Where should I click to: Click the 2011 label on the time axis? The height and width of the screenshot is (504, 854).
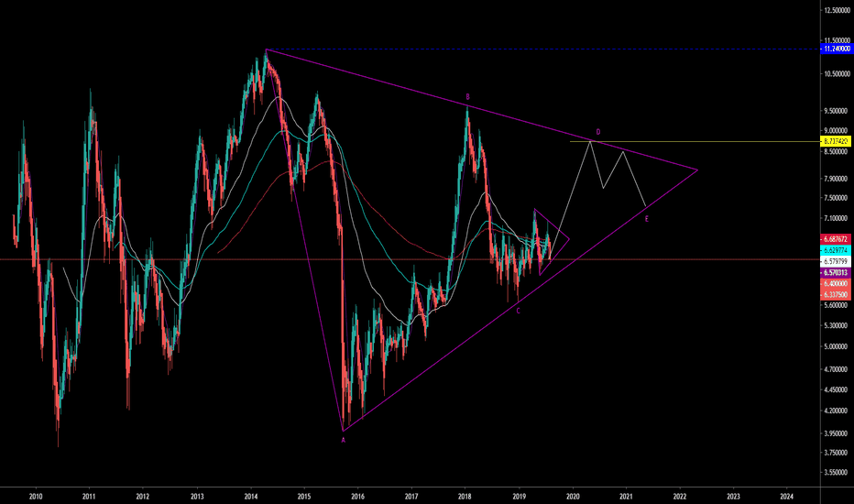click(x=89, y=497)
